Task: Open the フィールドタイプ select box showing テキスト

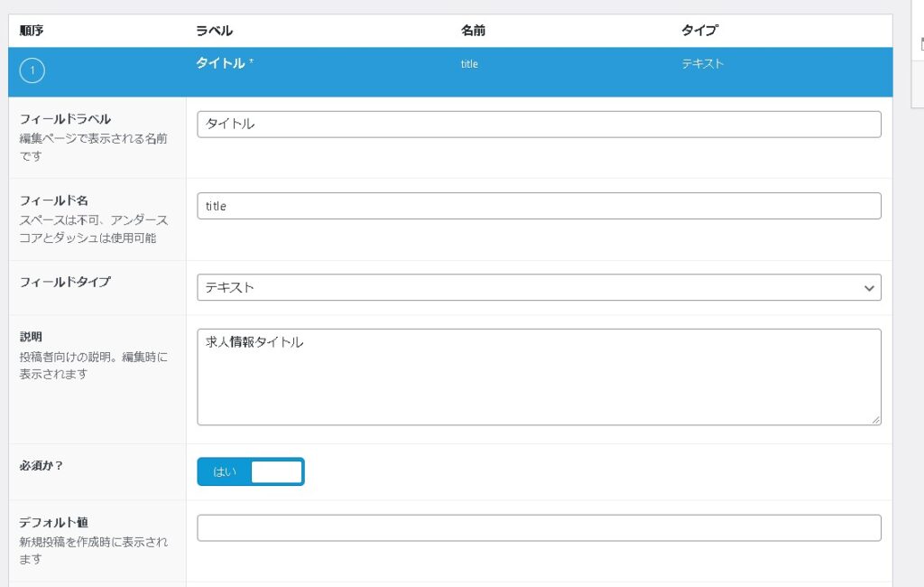Action: [x=539, y=288]
